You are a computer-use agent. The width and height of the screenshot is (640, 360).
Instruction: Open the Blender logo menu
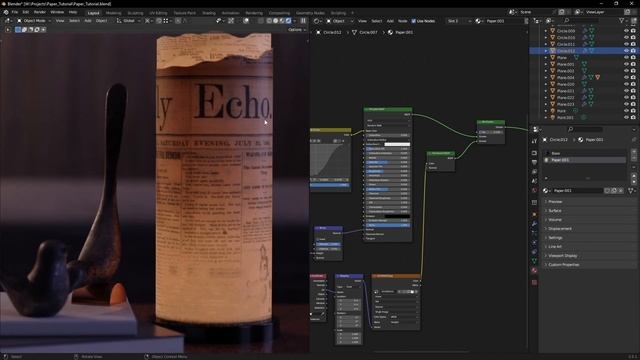(6, 12)
